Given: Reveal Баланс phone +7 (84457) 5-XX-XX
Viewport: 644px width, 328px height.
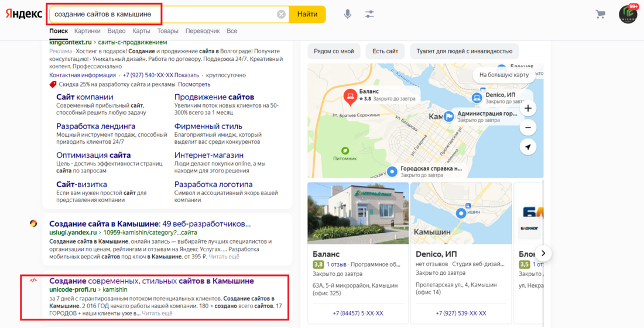Looking at the screenshot, I should pos(358,313).
